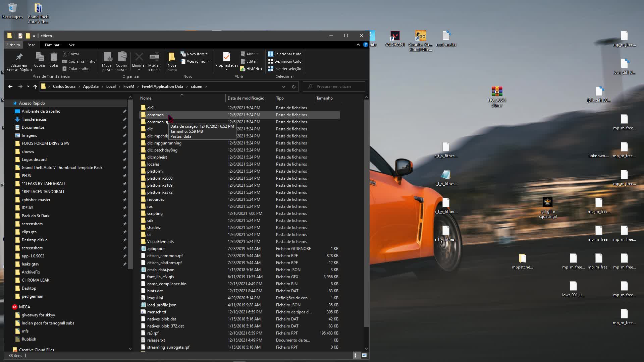Image resolution: width=644 pixels, height=362 pixels.
Task: Click the file list vertical scrollbar
Action: point(366,215)
